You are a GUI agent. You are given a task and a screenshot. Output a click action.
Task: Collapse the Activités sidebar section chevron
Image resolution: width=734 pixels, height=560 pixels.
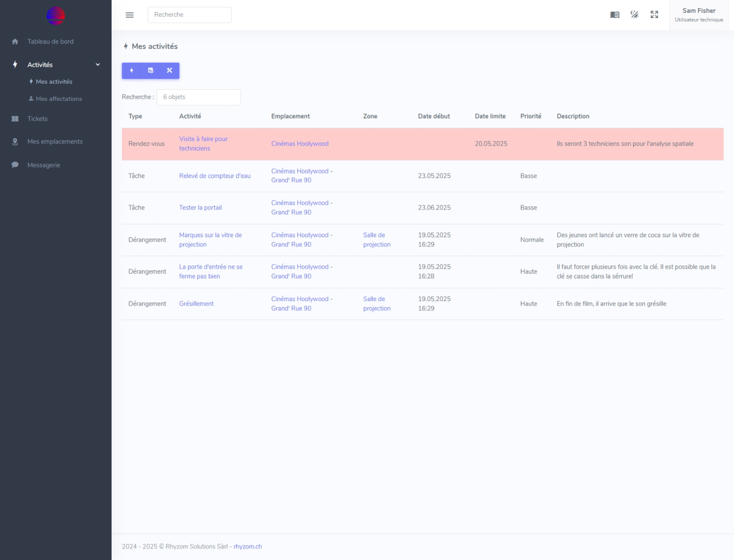click(98, 65)
